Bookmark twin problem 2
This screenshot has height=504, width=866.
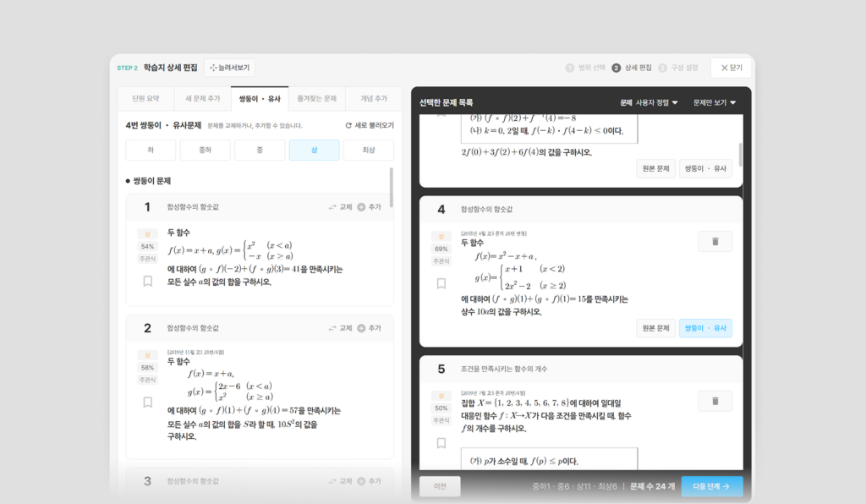tap(147, 402)
